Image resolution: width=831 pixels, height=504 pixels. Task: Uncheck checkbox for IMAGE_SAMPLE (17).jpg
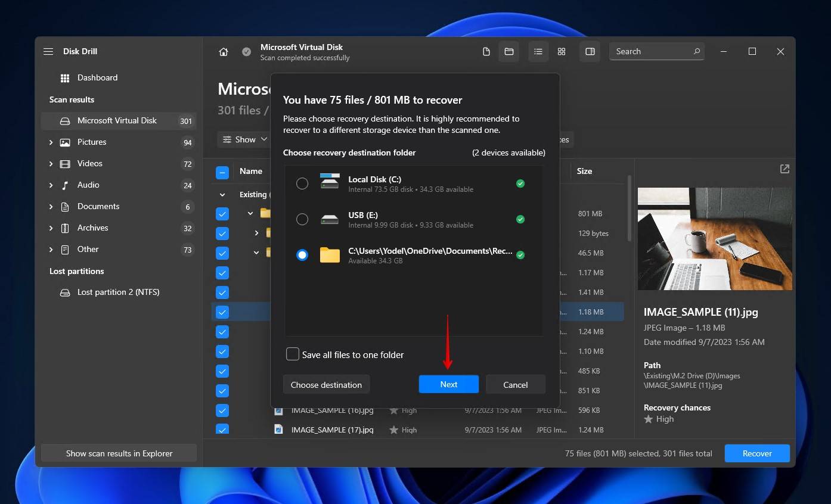click(222, 430)
